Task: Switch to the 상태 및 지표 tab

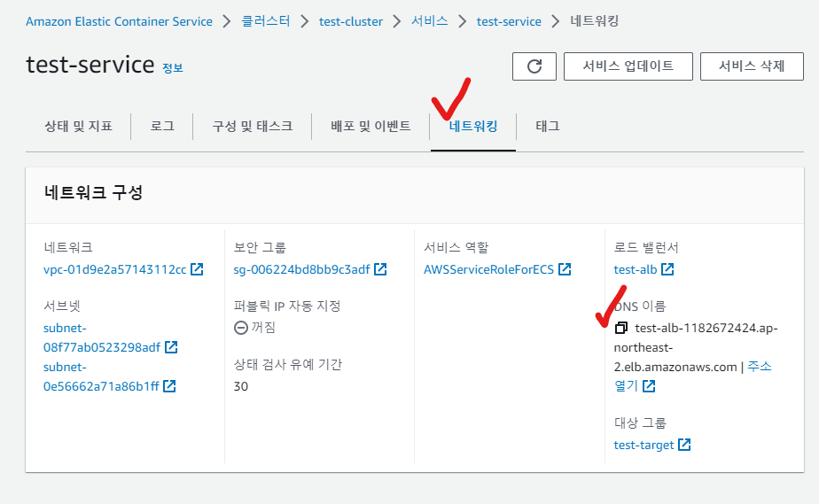Action: [x=78, y=127]
